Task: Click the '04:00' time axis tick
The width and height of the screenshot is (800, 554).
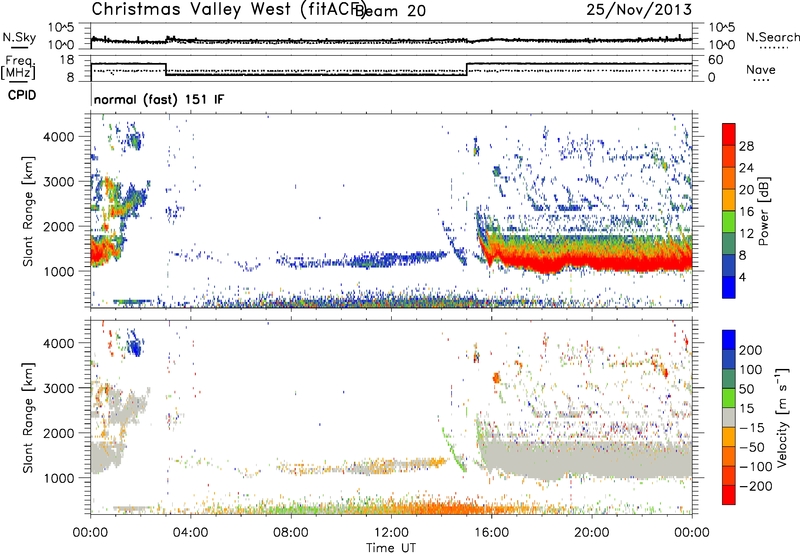Action: coord(191,533)
